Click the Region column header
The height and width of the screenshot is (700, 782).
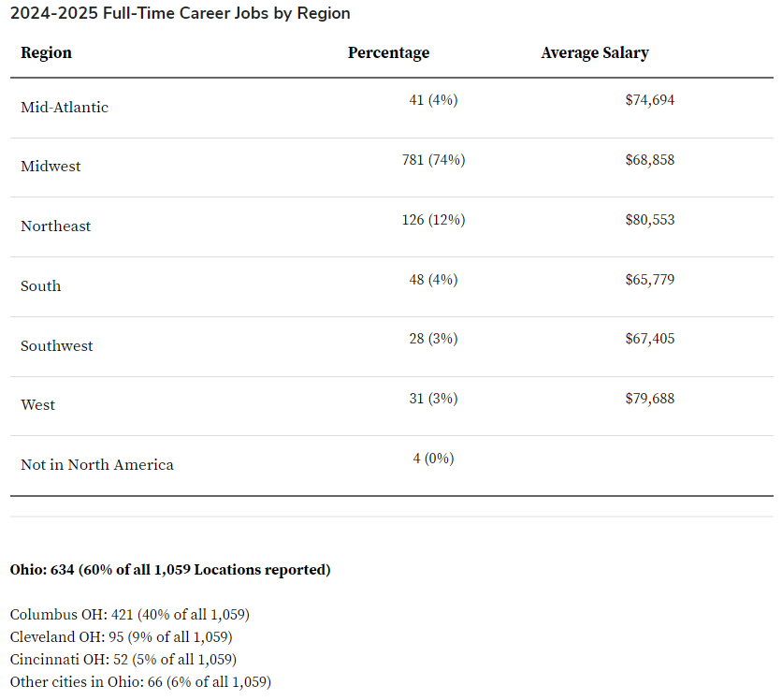46,53
